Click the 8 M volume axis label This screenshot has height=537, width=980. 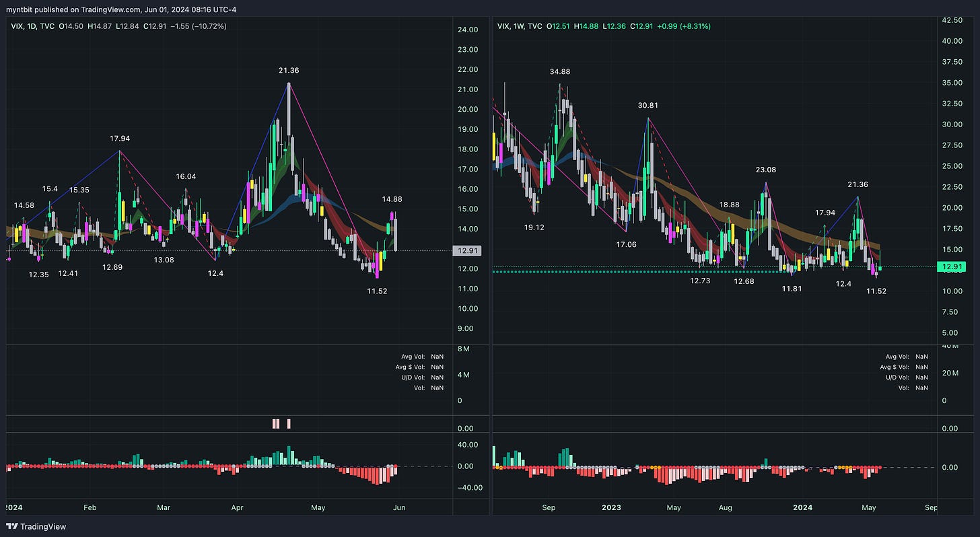pos(463,349)
